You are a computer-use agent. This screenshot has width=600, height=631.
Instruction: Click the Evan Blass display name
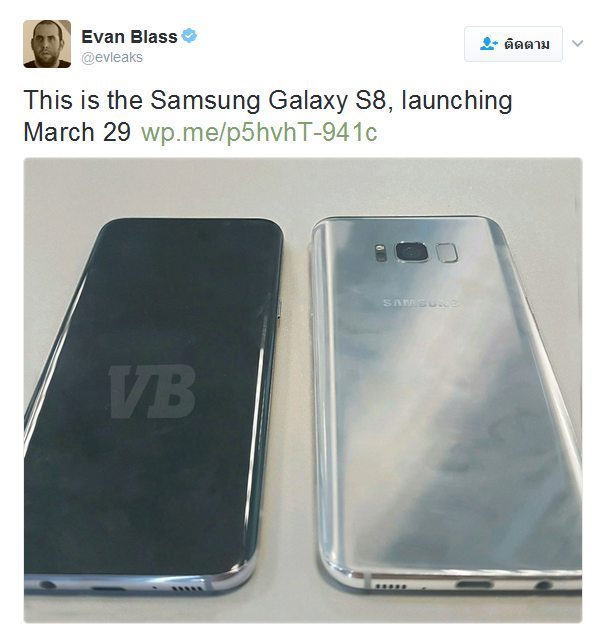click(x=129, y=37)
